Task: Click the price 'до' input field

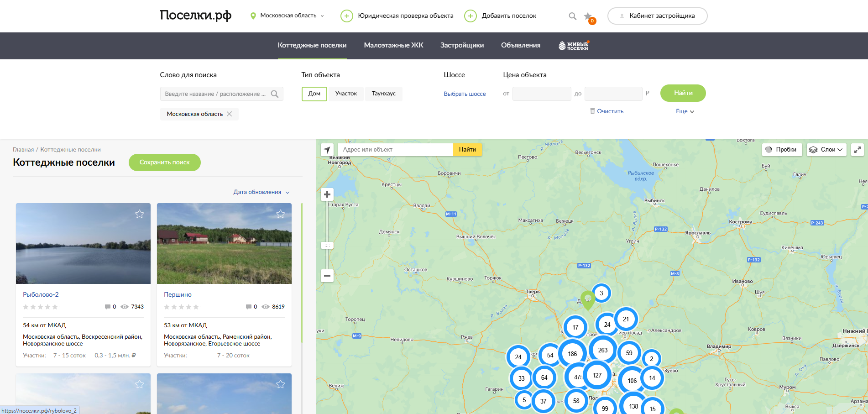Action: click(613, 94)
